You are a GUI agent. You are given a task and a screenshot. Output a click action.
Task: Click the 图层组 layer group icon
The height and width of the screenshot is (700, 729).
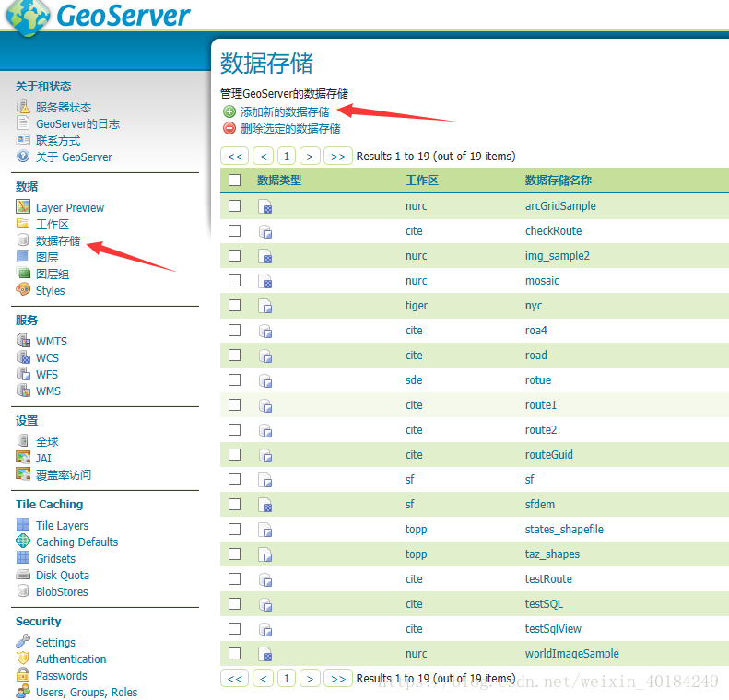(23, 273)
